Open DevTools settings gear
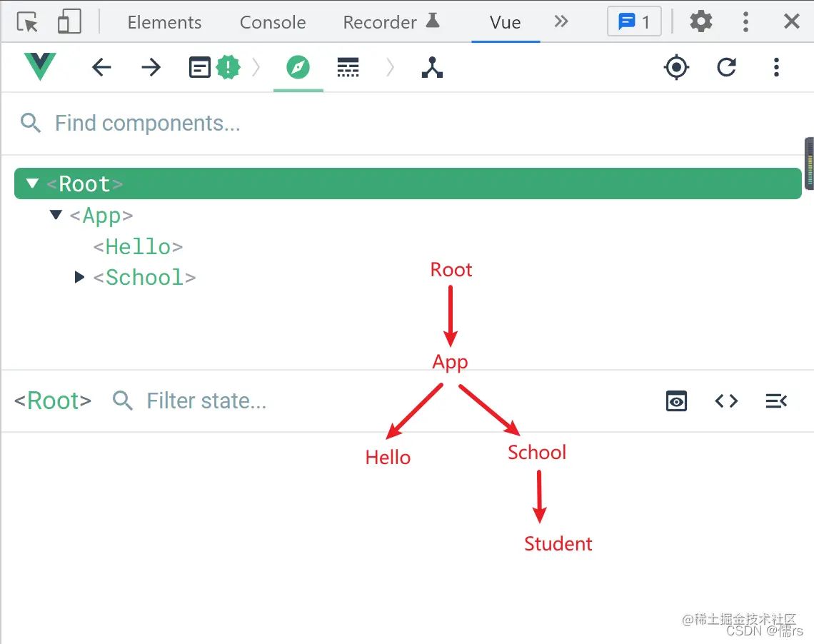This screenshot has height=644, width=814. (701, 22)
